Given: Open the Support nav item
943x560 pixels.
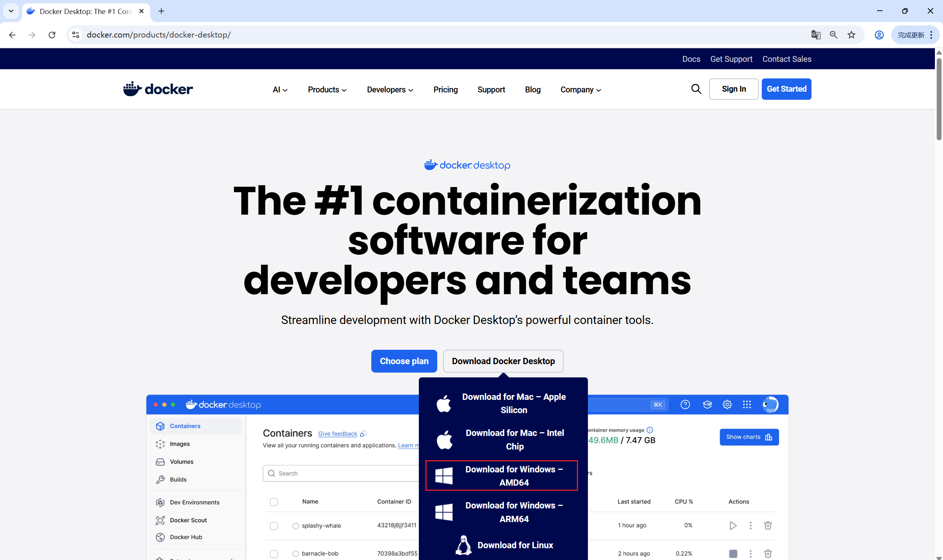Looking at the screenshot, I should click(x=491, y=90).
